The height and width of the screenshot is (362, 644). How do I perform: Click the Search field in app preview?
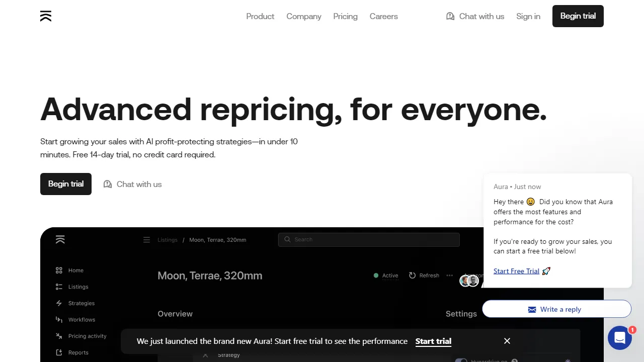click(369, 239)
